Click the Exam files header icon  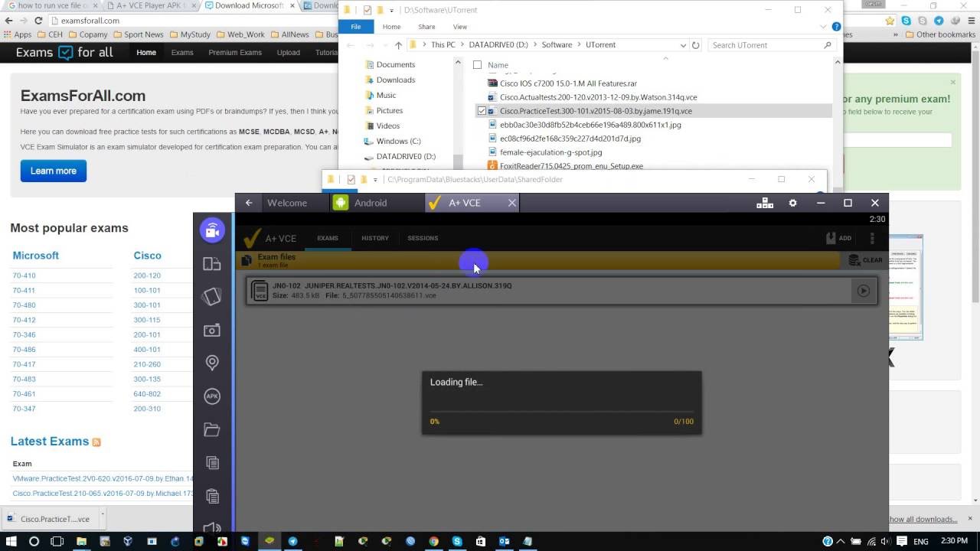(x=247, y=260)
